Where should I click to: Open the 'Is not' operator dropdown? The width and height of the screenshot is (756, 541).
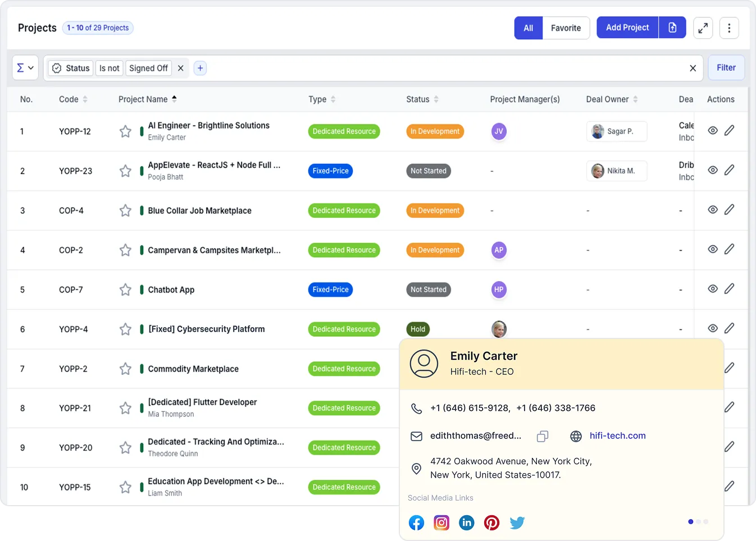click(109, 68)
